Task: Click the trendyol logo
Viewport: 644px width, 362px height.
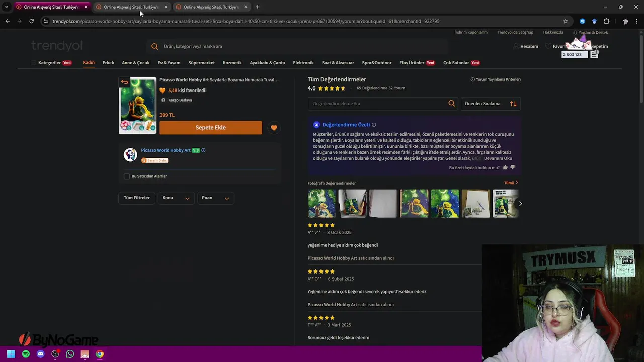Action: [x=57, y=46]
